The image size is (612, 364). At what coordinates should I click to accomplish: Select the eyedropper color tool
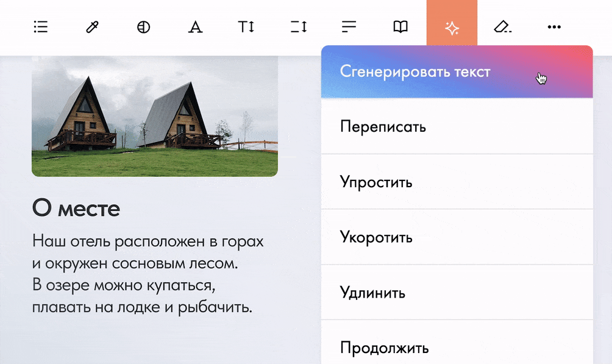coord(93,27)
